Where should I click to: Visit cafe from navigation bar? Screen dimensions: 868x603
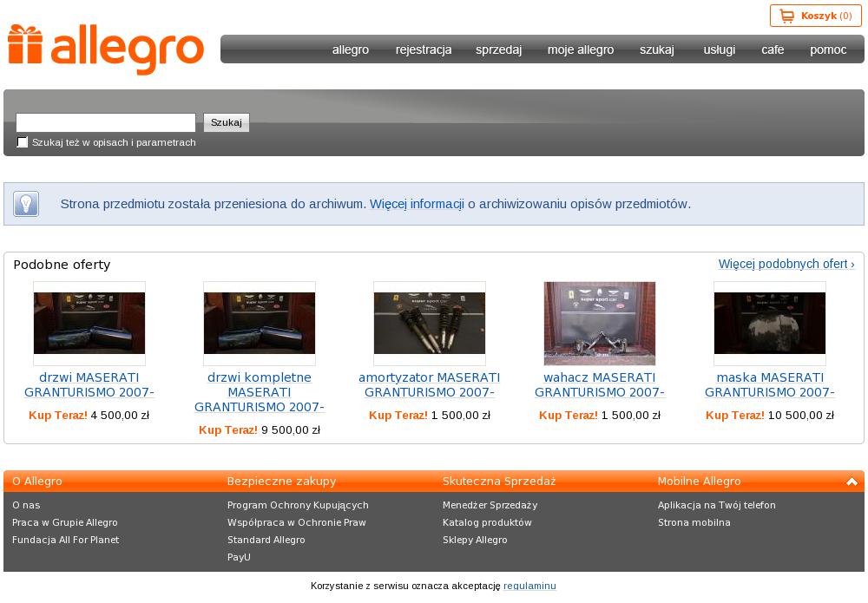[x=773, y=49]
